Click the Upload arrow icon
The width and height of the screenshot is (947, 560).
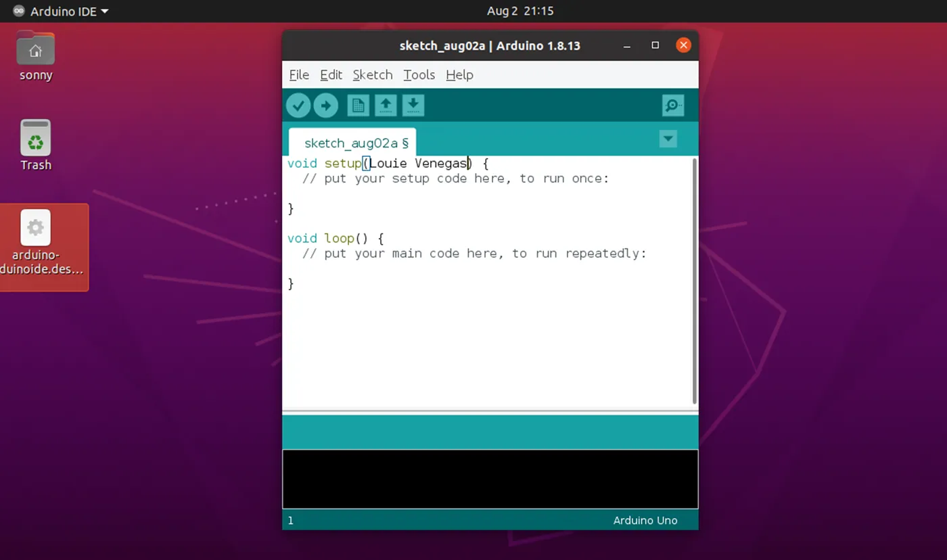(326, 106)
